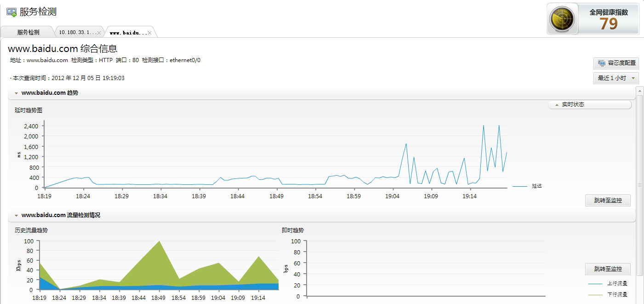Click the 2,400 label on delay chart axis
Image resolution: width=644 pixels, height=304 pixels.
[x=30, y=126]
